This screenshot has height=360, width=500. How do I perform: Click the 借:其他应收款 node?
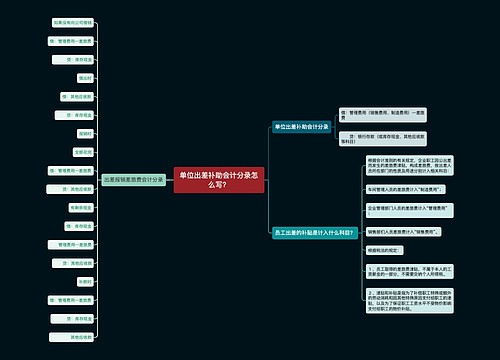click(77, 97)
